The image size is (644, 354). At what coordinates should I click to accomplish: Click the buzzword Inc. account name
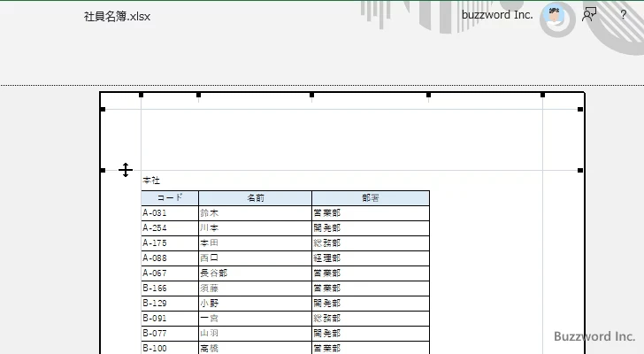tap(497, 15)
